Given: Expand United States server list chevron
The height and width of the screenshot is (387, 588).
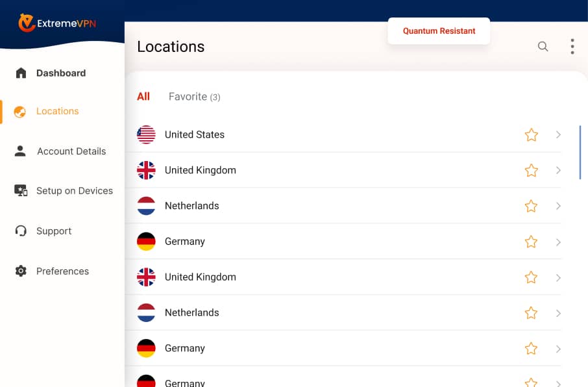Looking at the screenshot, I should [558, 135].
